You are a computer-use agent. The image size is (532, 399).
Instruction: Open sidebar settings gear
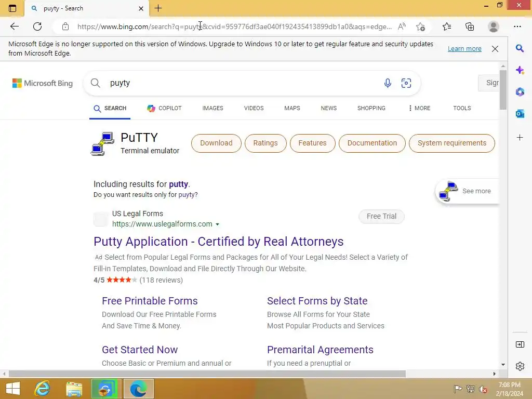[x=520, y=366]
